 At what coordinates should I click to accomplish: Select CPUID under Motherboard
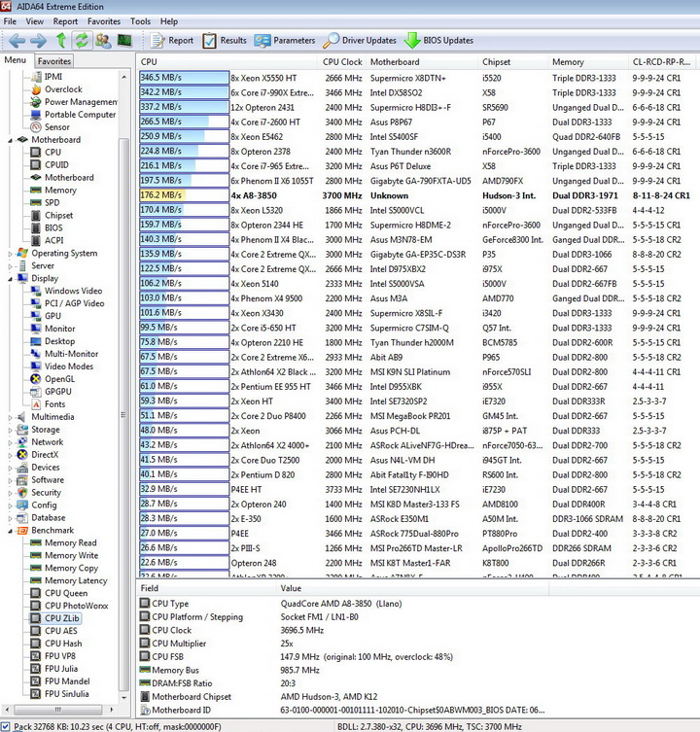point(56,165)
